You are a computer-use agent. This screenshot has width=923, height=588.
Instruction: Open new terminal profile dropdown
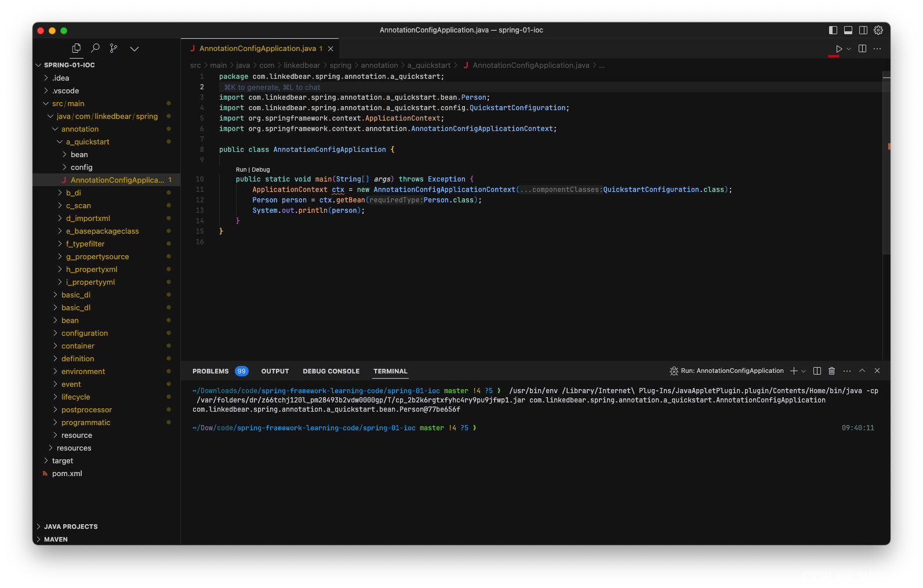pos(804,371)
